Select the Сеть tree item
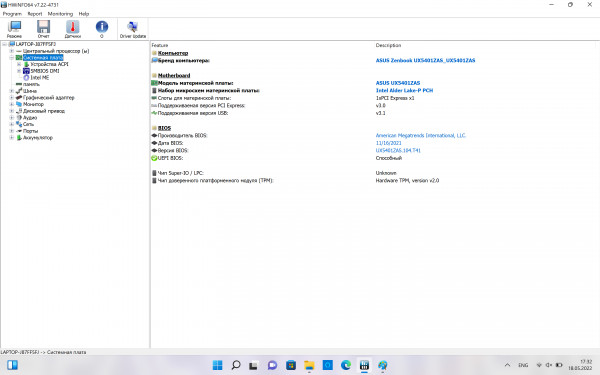600x375 pixels. point(28,124)
